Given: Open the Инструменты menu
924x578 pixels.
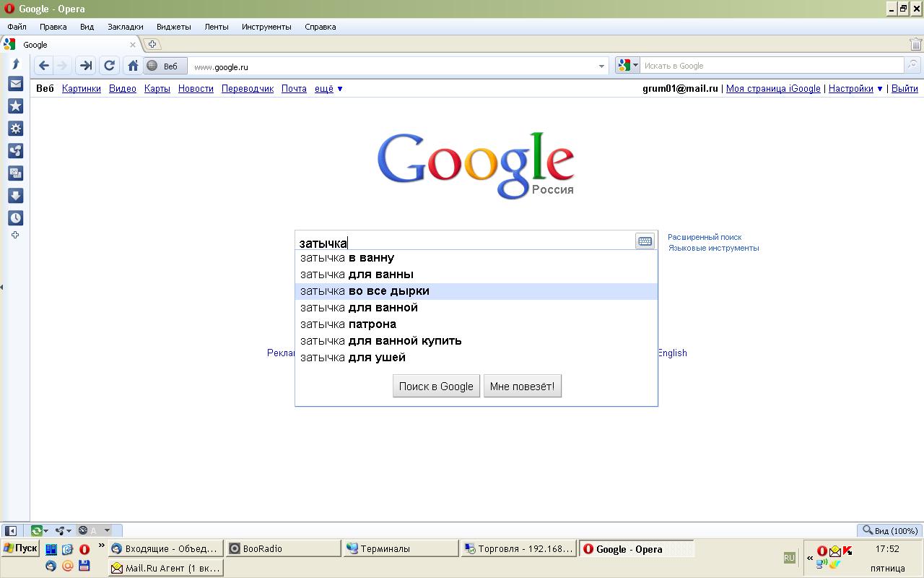Looking at the screenshot, I should pyautogui.click(x=267, y=27).
